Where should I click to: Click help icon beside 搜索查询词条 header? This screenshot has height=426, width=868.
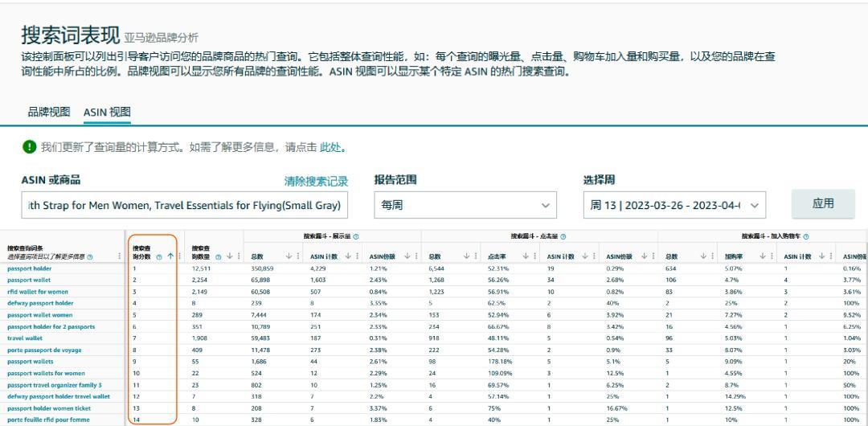90,257
